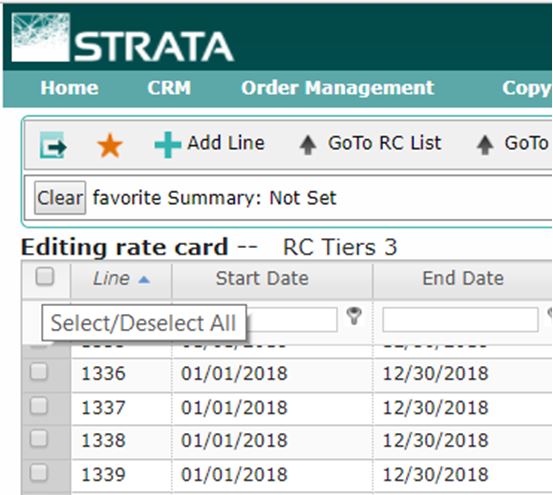Click the green plus Add Line icon

[168, 145]
